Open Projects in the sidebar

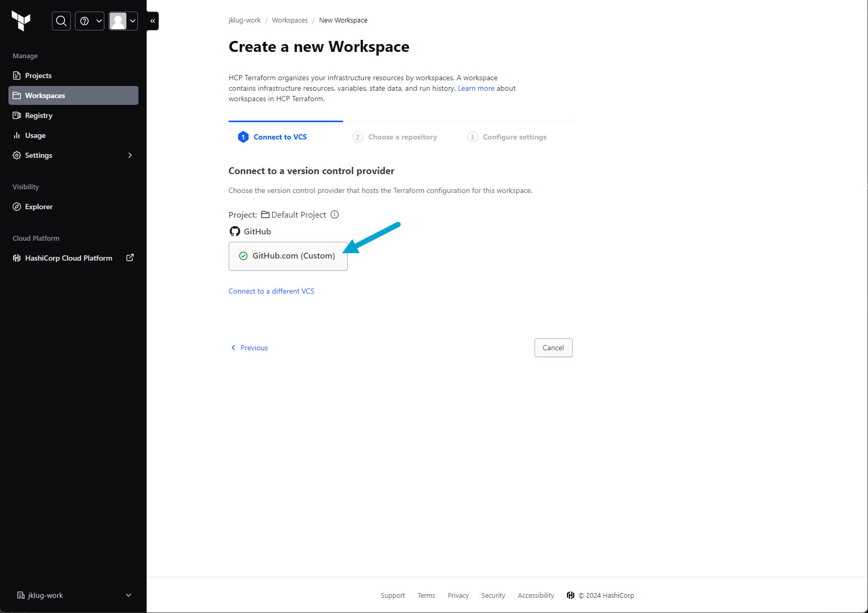coord(38,76)
